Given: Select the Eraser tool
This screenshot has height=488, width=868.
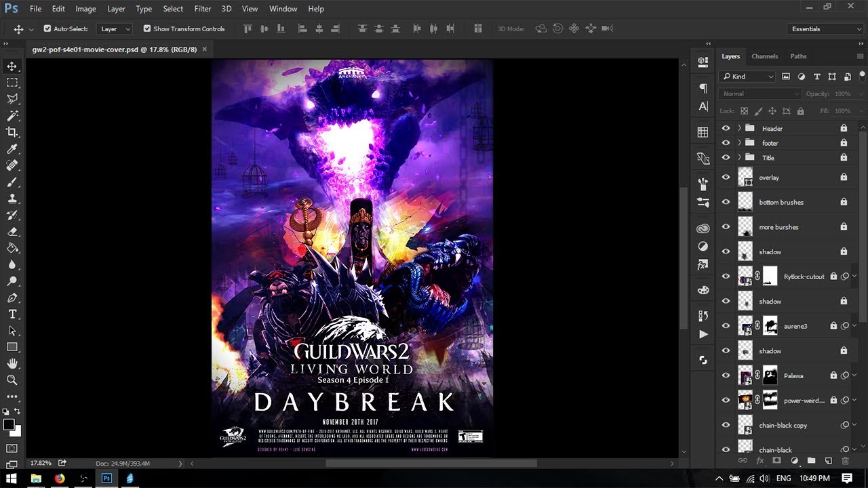Looking at the screenshot, I should (12, 231).
